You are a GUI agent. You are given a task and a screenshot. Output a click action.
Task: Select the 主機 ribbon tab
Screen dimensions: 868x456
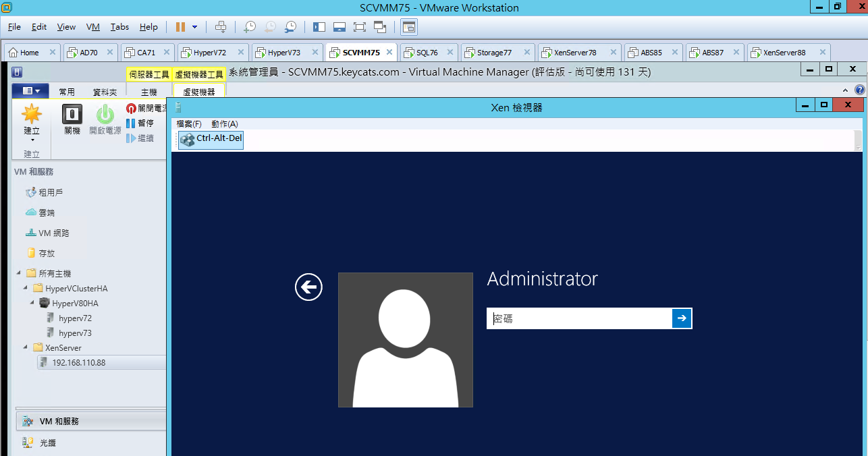(149, 92)
